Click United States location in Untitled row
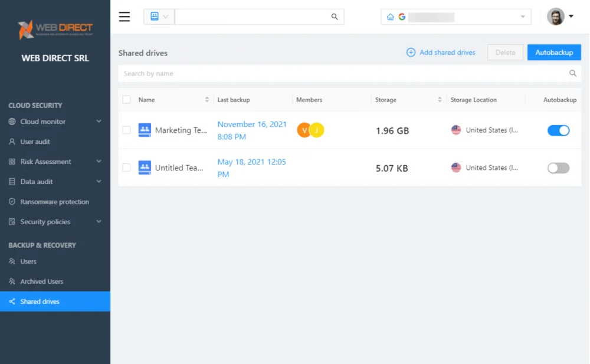 pos(492,168)
